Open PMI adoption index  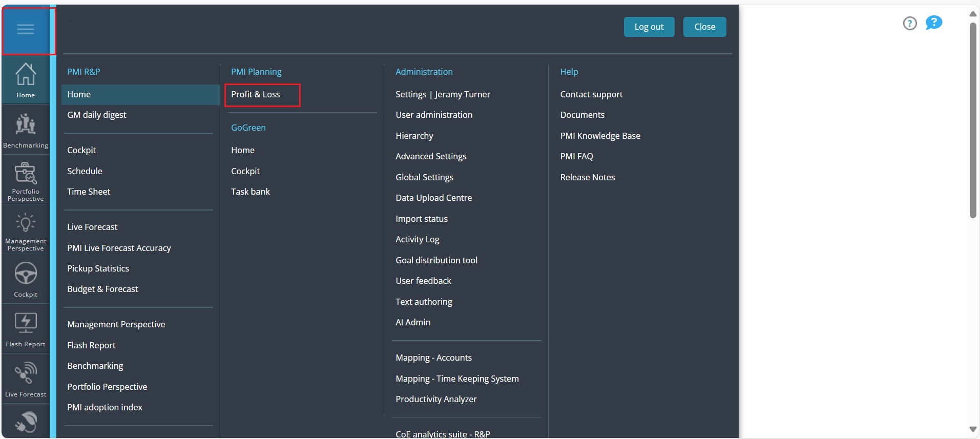(105, 407)
